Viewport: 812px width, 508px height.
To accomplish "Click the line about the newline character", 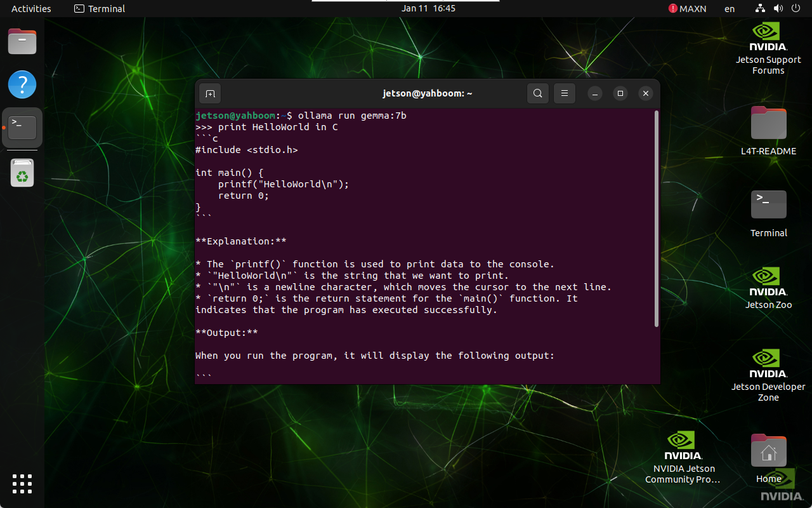I will [403, 287].
